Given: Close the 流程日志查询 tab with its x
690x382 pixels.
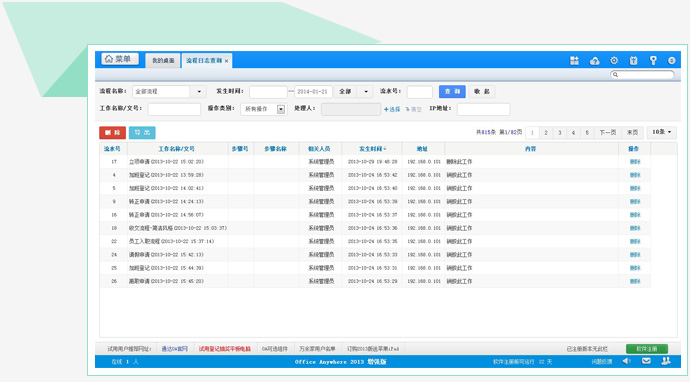Looking at the screenshot, I should (226, 61).
